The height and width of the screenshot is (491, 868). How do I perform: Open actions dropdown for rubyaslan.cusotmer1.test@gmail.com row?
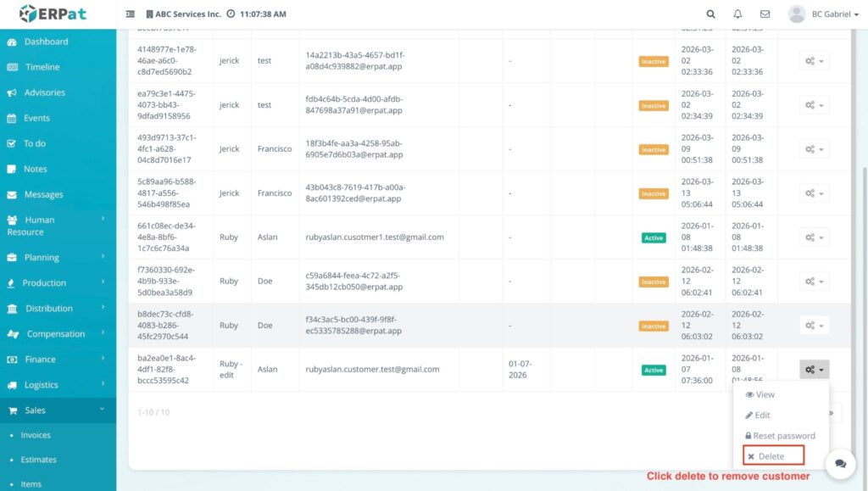tap(814, 237)
